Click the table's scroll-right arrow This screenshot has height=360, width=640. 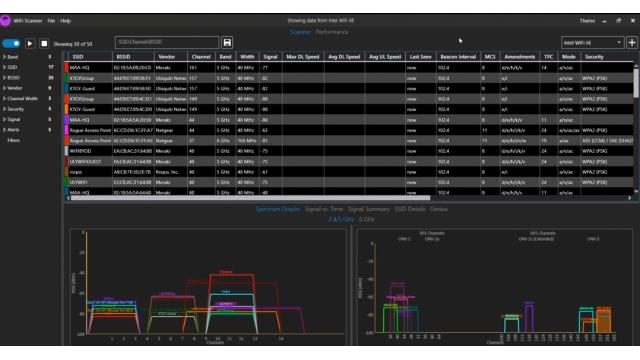630,198
